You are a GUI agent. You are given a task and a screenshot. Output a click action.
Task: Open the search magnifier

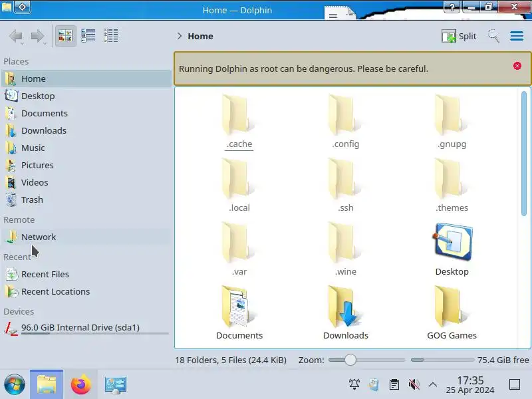click(x=493, y=36)
